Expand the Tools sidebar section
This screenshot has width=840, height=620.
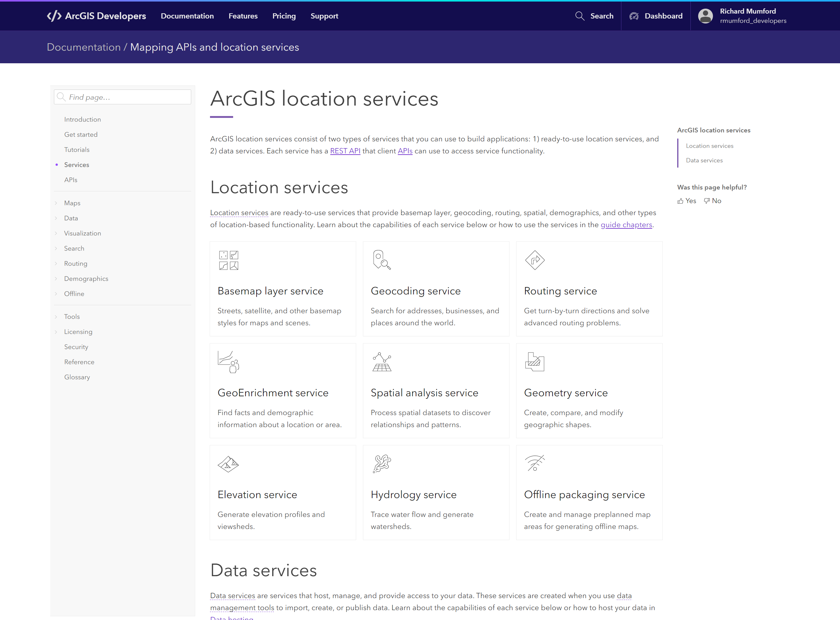click(56, 317)
